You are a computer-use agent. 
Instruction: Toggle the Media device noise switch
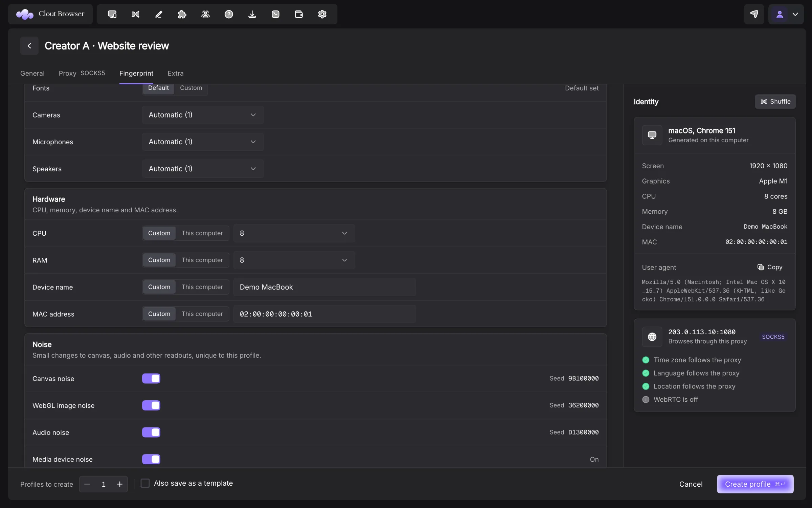coord(151,459)
